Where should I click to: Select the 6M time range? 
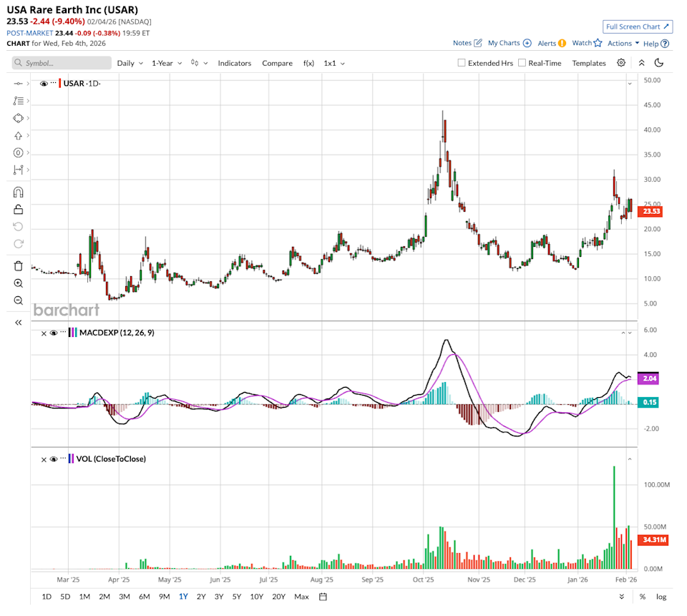tap(144, 597)
